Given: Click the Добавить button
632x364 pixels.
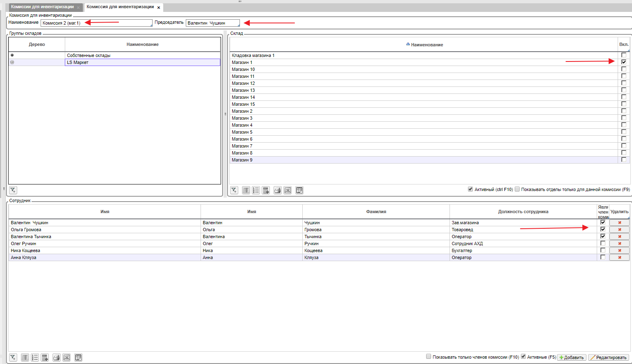Looking at the screenshot, I should pyautogui.click(x=571, y=357).
